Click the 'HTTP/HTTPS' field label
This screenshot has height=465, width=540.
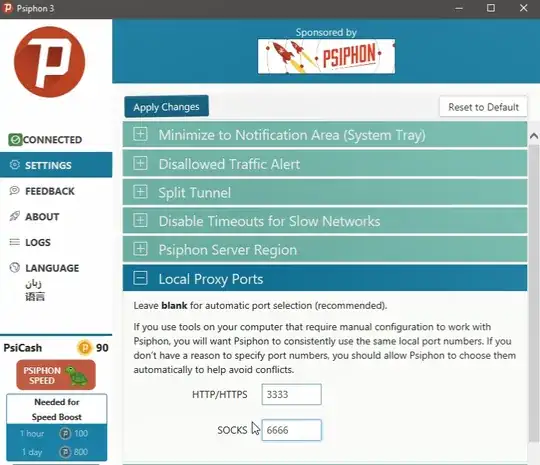[220, 394]
